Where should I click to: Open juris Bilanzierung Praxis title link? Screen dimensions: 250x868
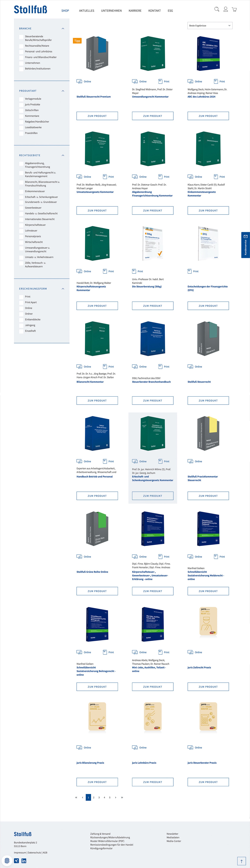(90, 763)
